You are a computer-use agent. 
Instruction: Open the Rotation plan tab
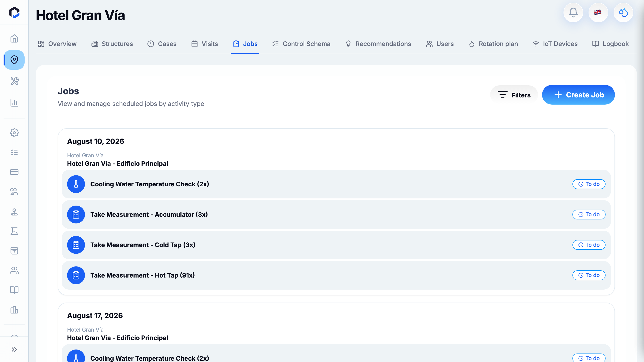[x=493, y=44]
